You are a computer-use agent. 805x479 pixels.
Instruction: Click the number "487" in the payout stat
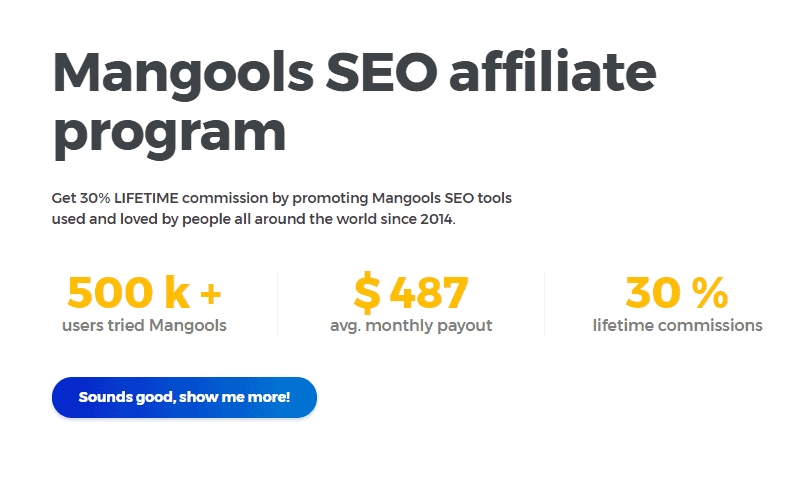429,293
